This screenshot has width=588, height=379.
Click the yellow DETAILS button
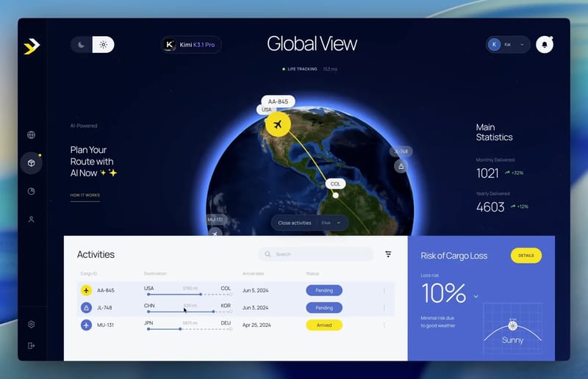526,256
